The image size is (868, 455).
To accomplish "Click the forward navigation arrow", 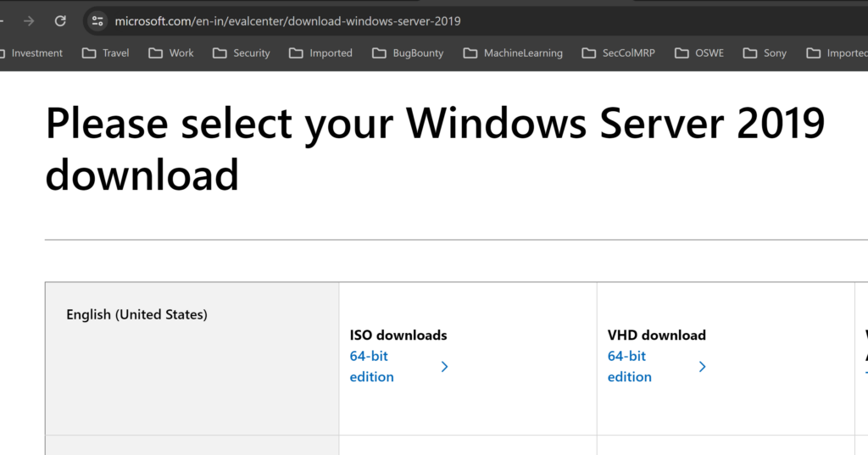I will pos(29,21).
